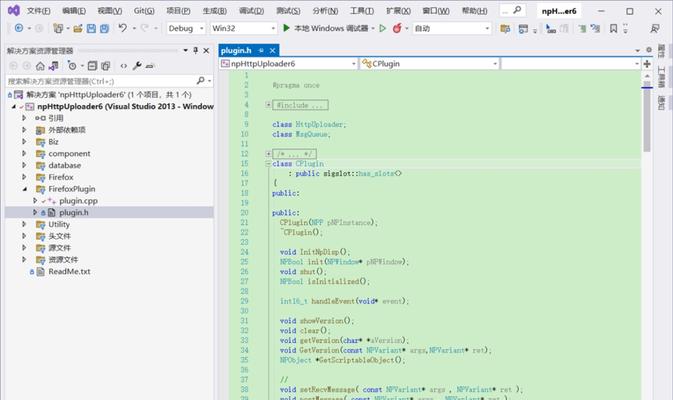Viewport: 673px width, 400px height.
Task: Click the View Code angle-brackets icon
Action: [124, 66]
